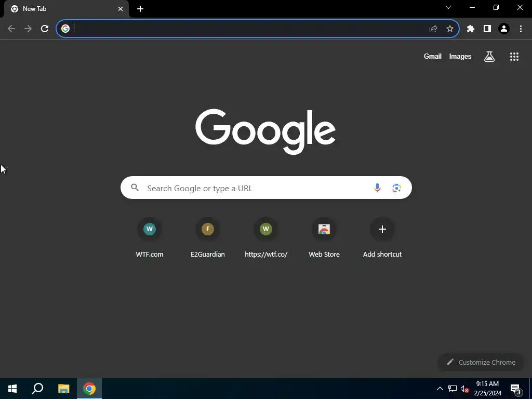Open the tab search chevron

[448, 7]
